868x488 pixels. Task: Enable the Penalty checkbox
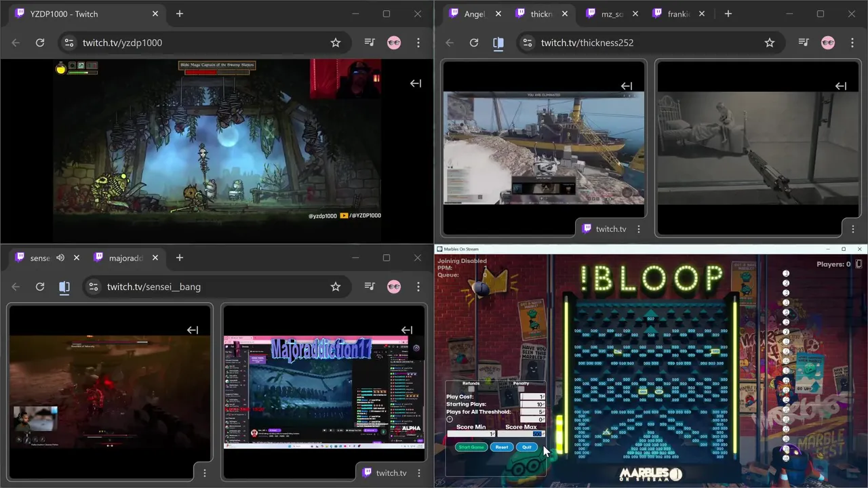[x=521, y=389]
